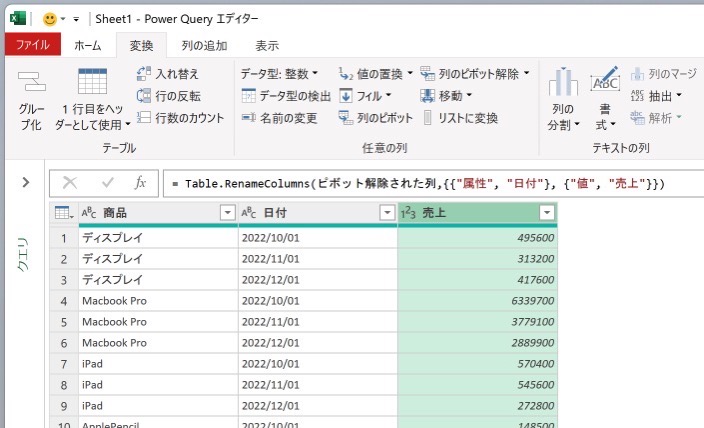This screenshot has height=428, width=704.
Task: Click the 名前の変更 icon
Action: point(249,118)
